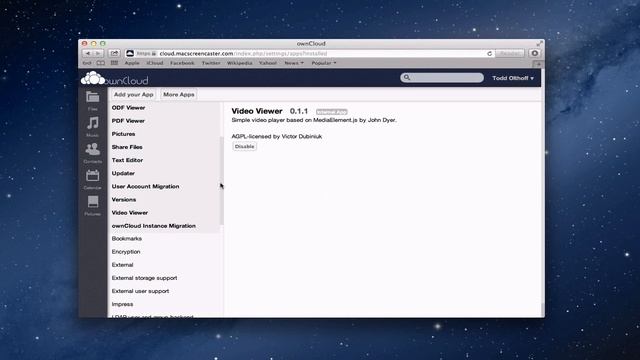Click the More Apps button
Viewport: 640px width, 360px height.
179,94
